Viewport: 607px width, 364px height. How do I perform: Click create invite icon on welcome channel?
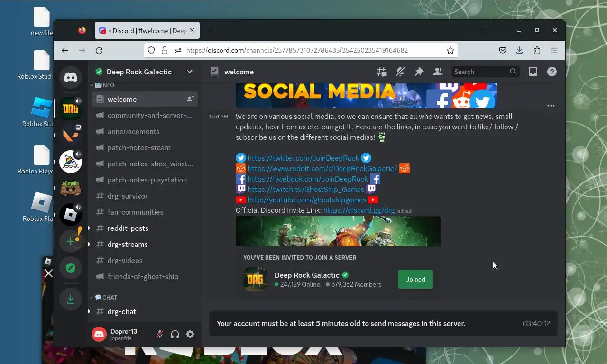pos(190,99)
